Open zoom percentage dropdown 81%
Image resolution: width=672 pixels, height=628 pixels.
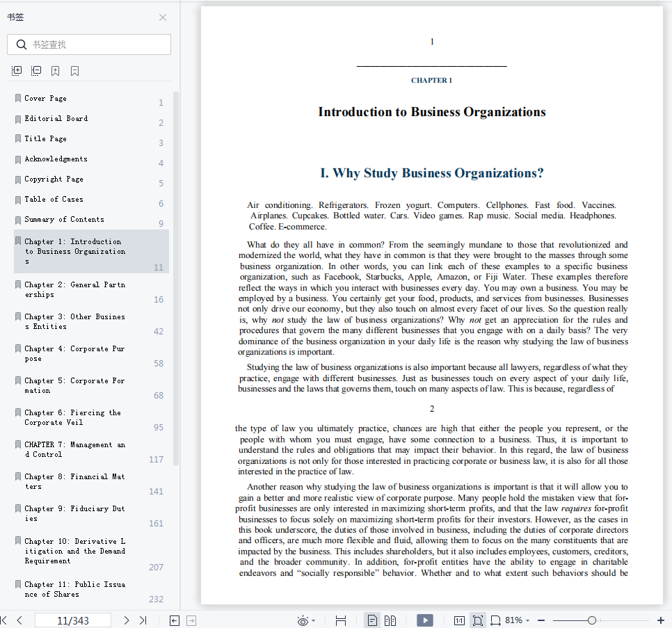(518, 620)
